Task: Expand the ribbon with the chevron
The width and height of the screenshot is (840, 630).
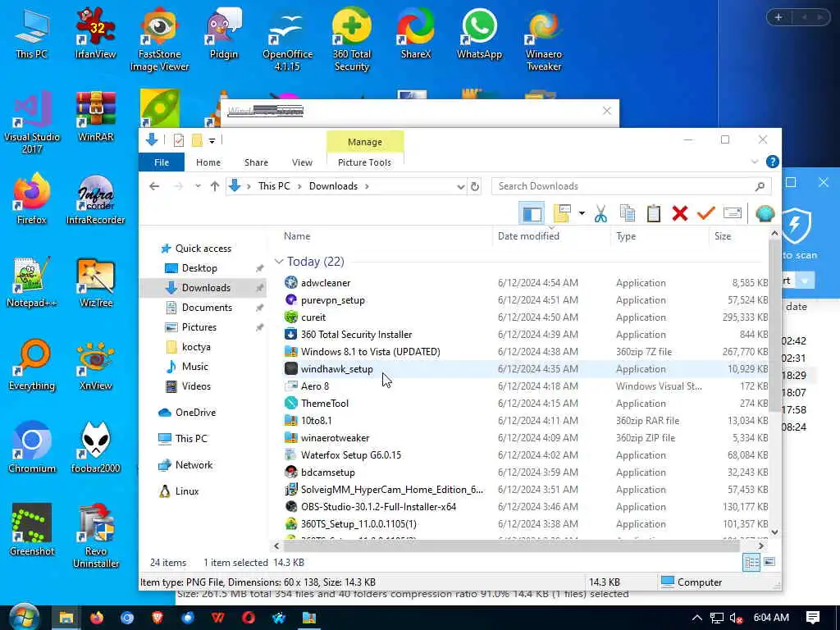Action: (x=755, y=162)
